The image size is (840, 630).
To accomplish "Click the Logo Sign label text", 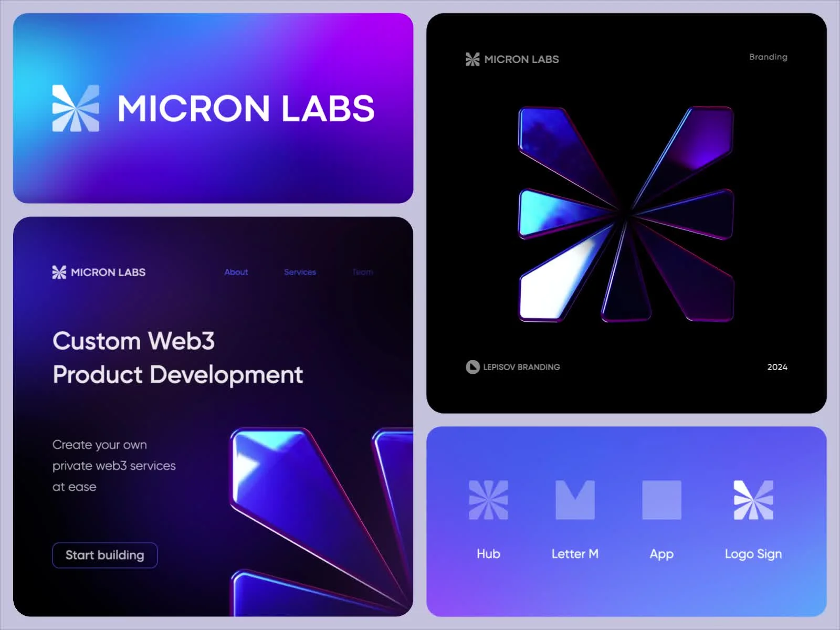I will [x=753, y=554].
